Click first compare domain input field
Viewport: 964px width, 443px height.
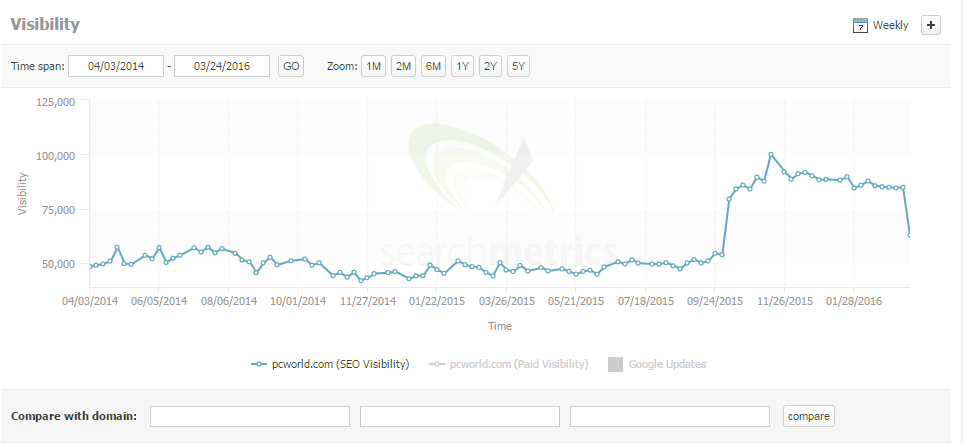tap(250, 416)
